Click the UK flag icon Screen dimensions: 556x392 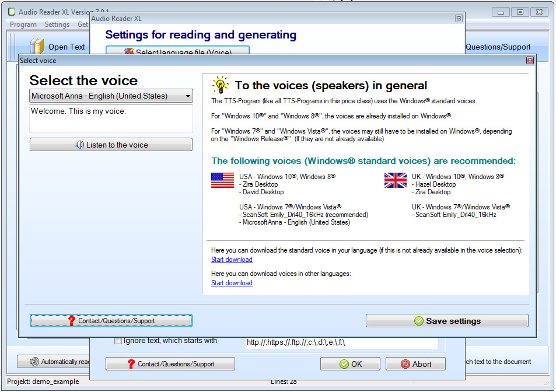point(396,180)
